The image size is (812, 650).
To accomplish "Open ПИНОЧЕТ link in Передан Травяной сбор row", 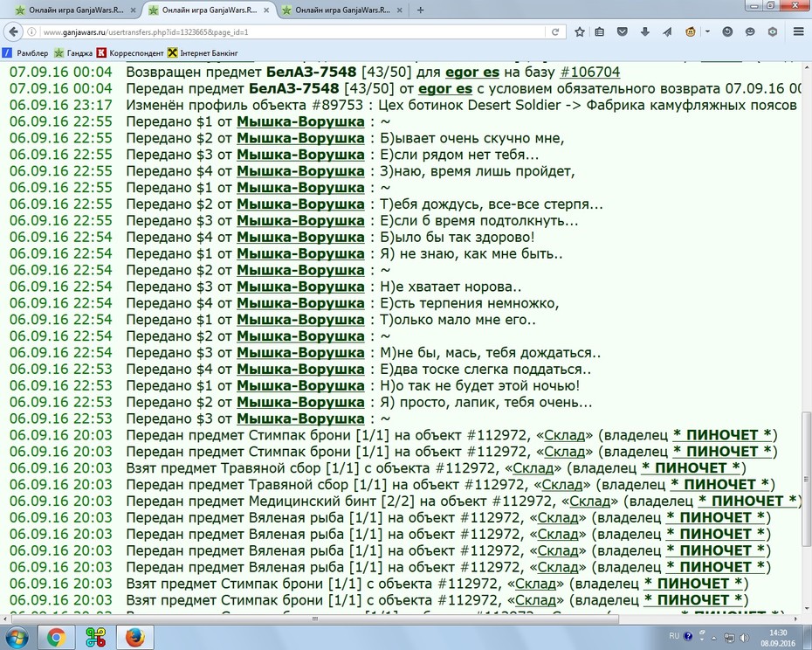I will pos(719,485).
